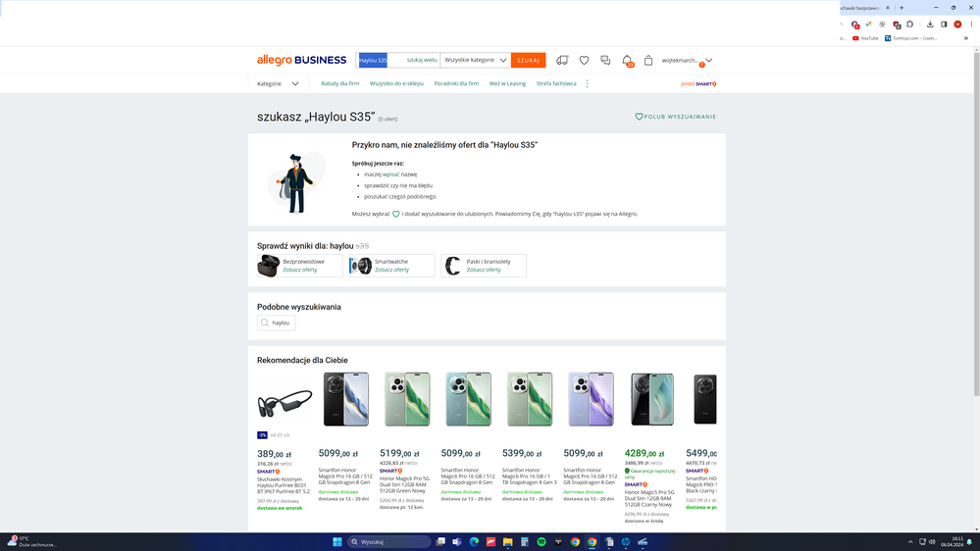Click Windows taskbar Wyszukaj search box
Viewport: 980px width, 551px height.
pos(388,541)
